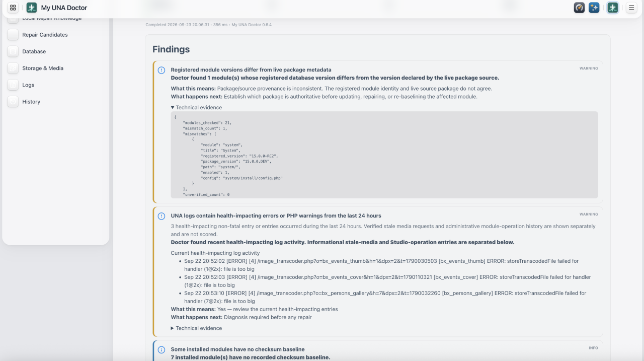Image resolution: width=644 pixels, height=361 pixels.
Task: Click info icon beside checksum baseline finding
Action: [162, 350]
